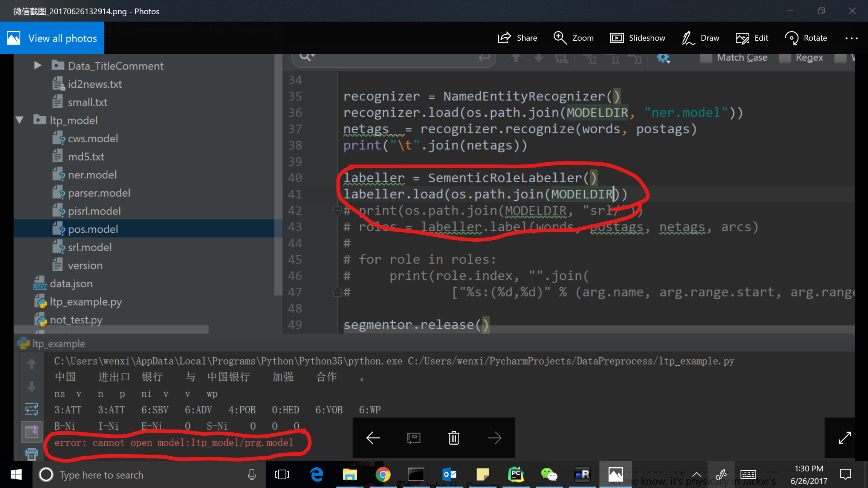Enable the Match Case search option
The height and width of the screenshot is (488, 868).
point(706,57)
